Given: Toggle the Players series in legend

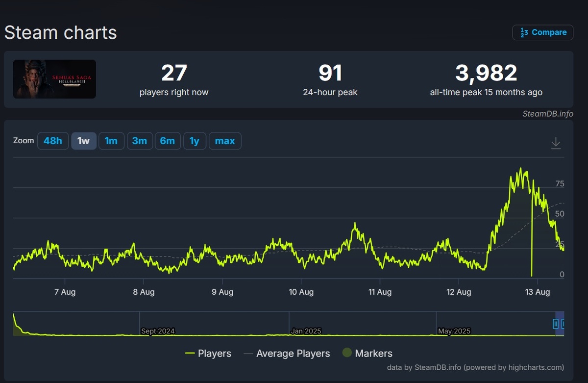Looking at the screenshot, I should pos(208,353).
